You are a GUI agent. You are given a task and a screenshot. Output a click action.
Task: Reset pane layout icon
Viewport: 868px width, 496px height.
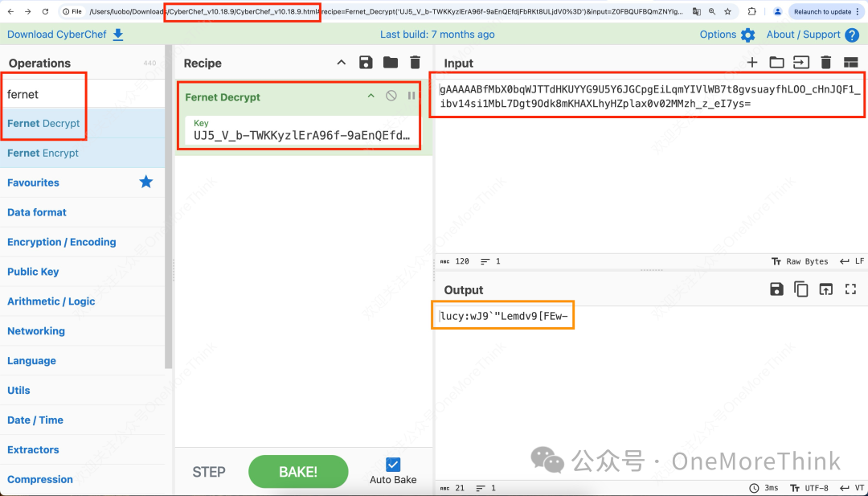tap(851, 63)
